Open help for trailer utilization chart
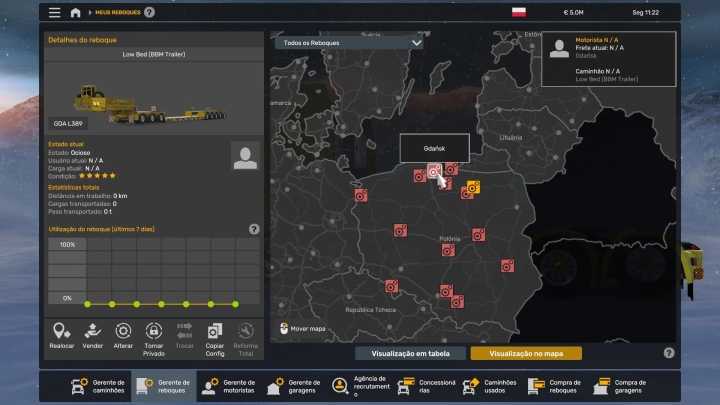The height and width of the screenshot is (405, 720). point(254,229)
